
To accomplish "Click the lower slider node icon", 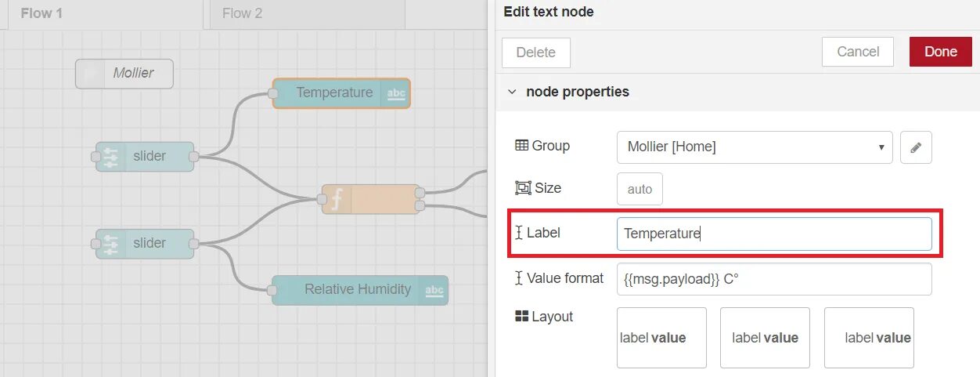I will pyautogui.click(x=110, y=244).
